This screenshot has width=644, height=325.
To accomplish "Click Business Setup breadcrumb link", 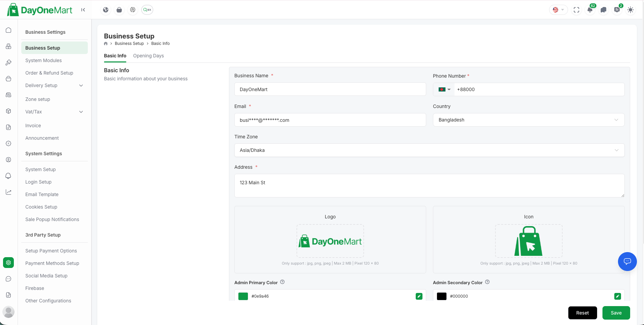I will pos(129,44).
